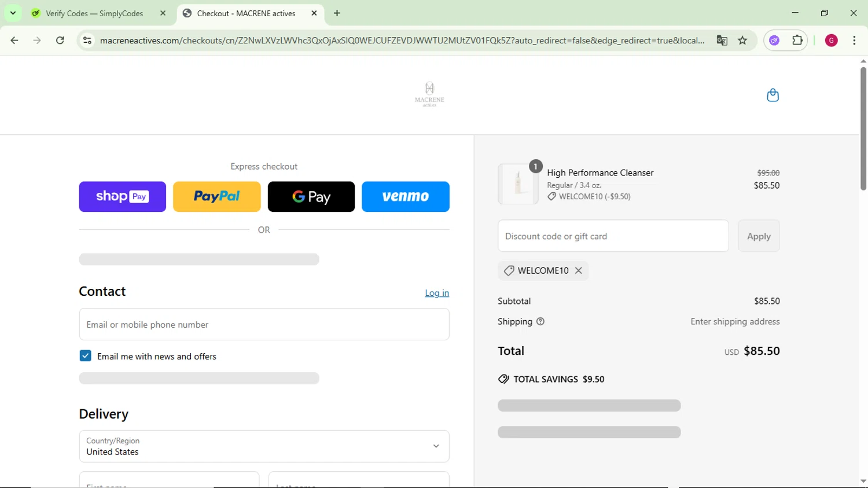868x488 pixels.
Task: Select Google Pay express checkout
Action: 311,197
